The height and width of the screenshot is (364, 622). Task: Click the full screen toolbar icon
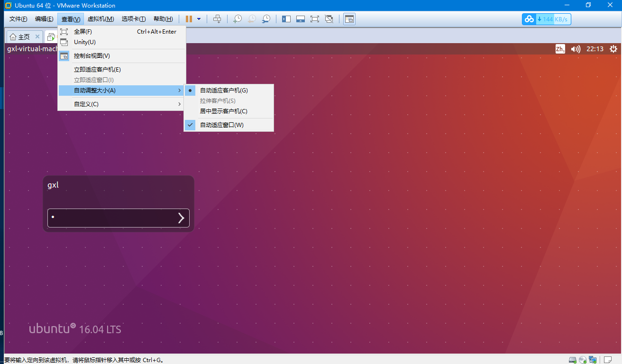pos(315,19)
